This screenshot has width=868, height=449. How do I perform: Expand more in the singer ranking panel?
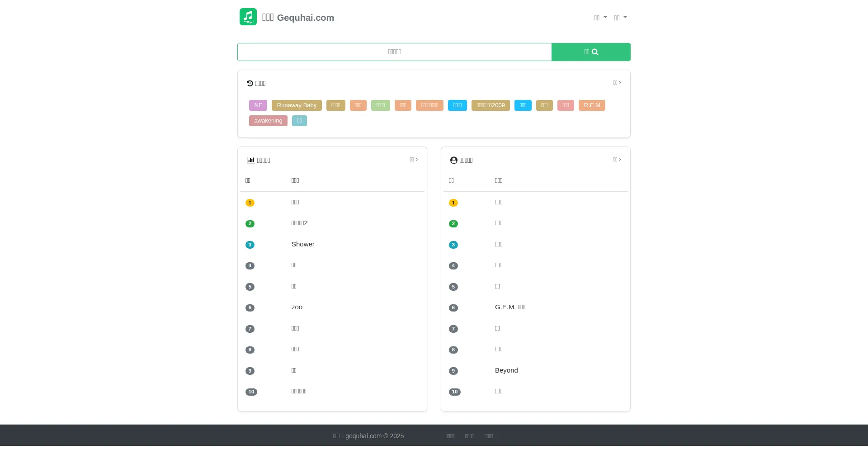coord(617,160)
